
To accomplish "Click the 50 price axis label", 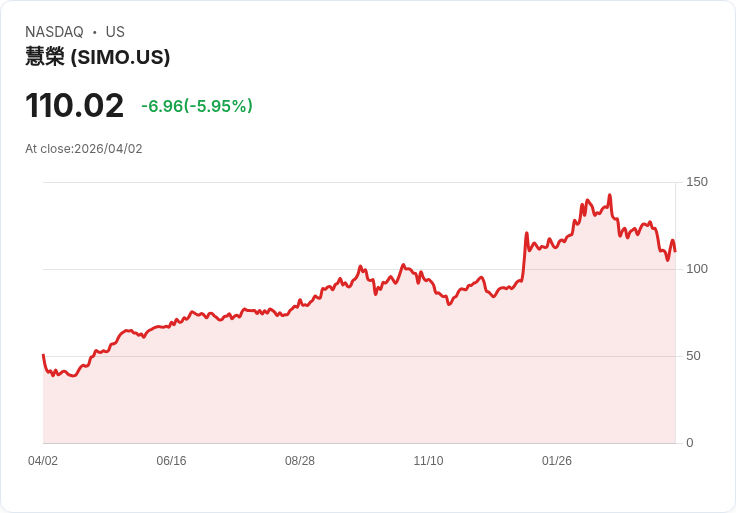I will (x=693, y=356).
